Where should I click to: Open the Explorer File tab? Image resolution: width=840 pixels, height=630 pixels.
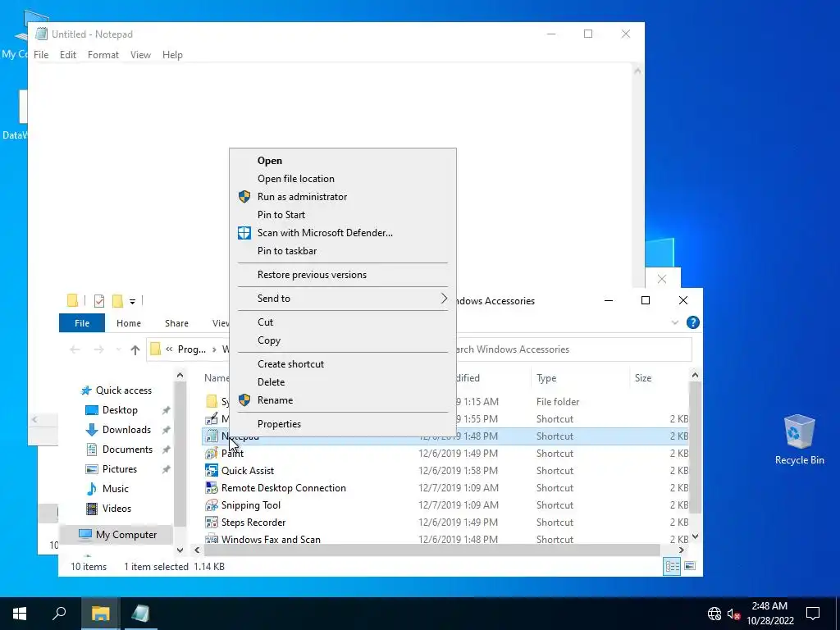coord(82,323)
